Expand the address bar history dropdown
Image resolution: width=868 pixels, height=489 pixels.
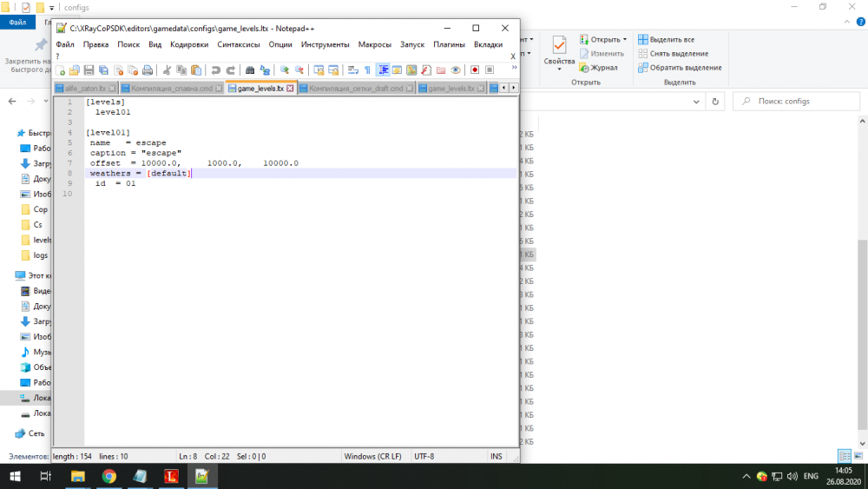point(694,102)
